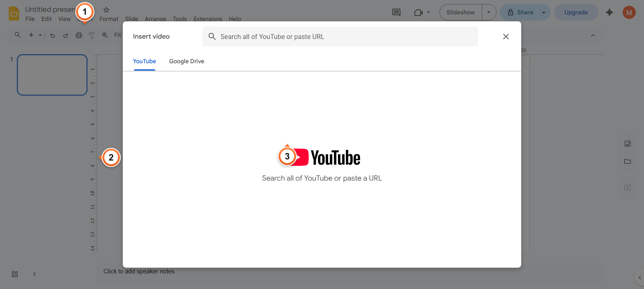The height and width of the screenshot is (289, 644).
Task: Add a new slide with plus icon
Action: tap(31, 35)
